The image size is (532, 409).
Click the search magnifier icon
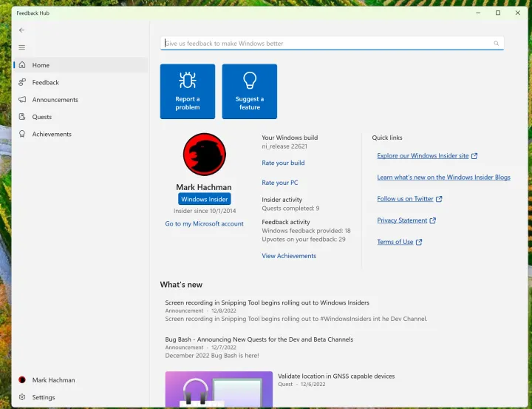pyautogui.click(x=497, y=44)
